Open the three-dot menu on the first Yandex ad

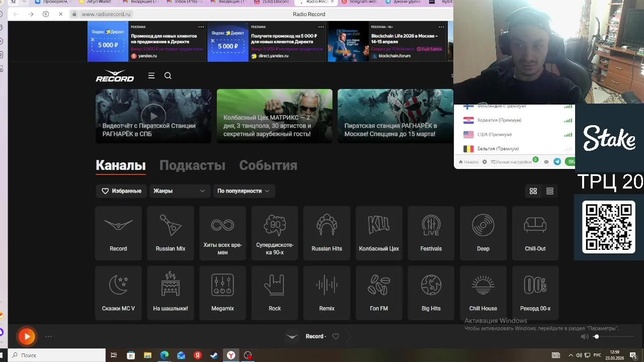(201, 27)
